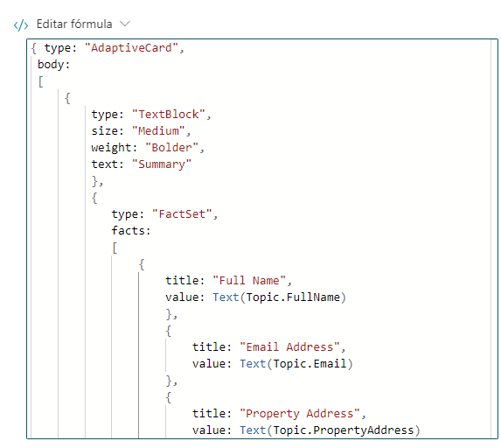The image size is (501, 448).
Task: Click the "Medium" size value
Action: point(158,131)
